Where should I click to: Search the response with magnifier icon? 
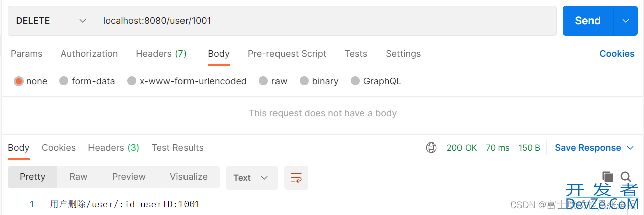tap(626, 177)
